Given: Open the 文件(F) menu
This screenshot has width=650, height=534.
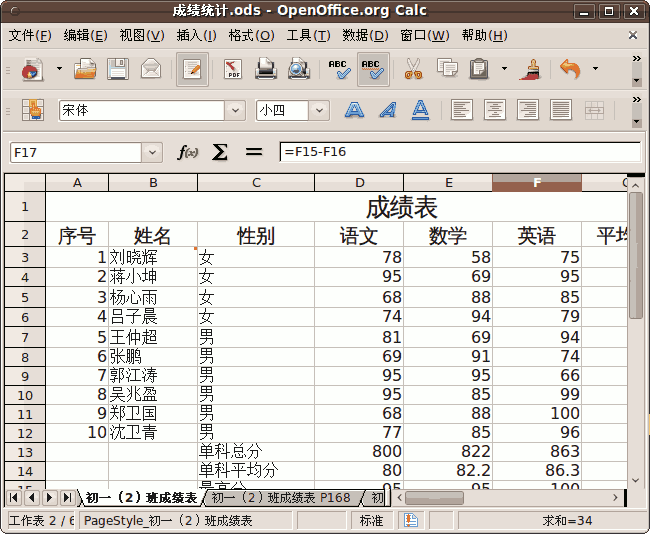Looking at the screenshot, I should (x=30, y=35).
